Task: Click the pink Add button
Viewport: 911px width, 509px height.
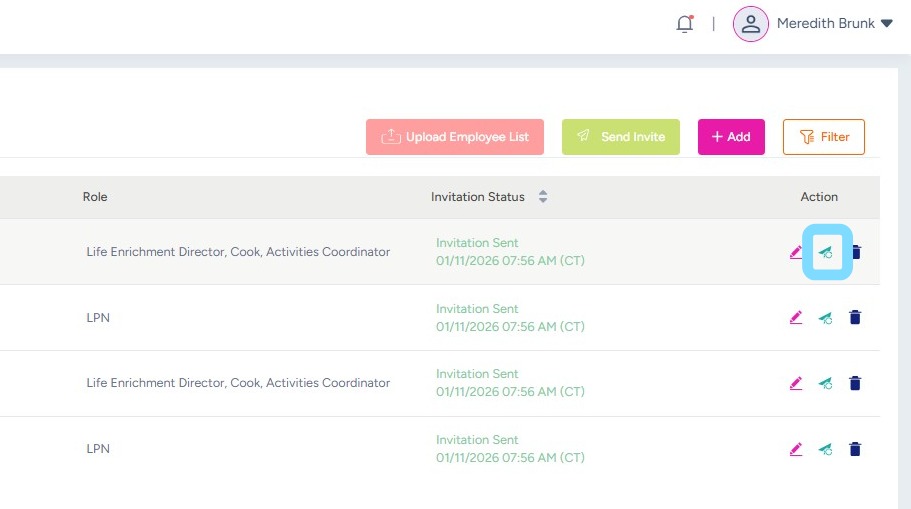Action: tap(731, 137)
